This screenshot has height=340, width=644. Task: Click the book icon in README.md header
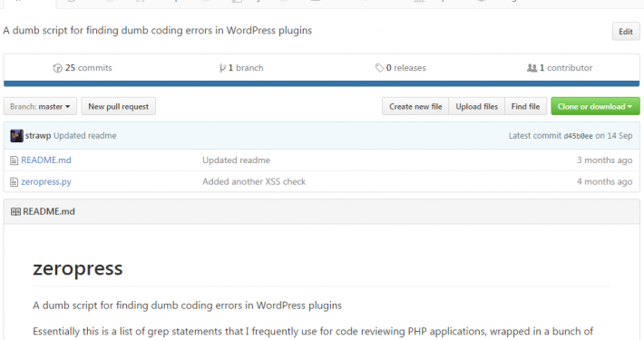click(x=15, y=211)
